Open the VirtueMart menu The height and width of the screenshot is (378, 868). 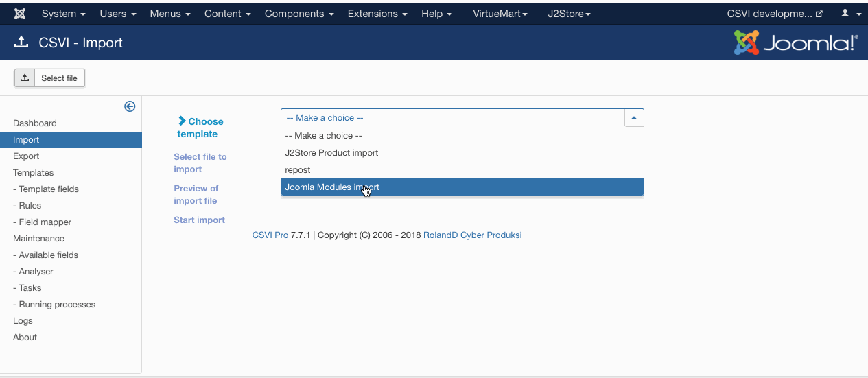[500, 14]
